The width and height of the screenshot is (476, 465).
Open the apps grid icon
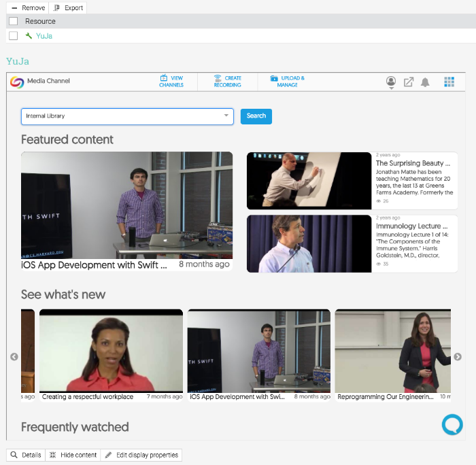point(449,82)
